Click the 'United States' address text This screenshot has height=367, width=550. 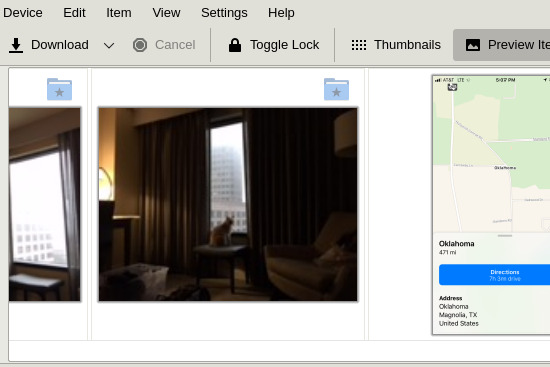(x=458, y=323)
